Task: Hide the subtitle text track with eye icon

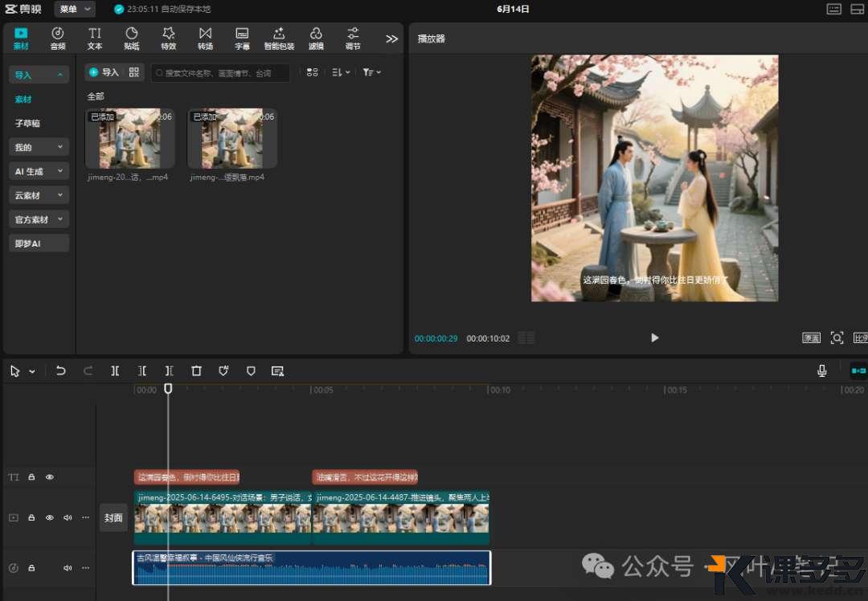Action: (50, 477)
